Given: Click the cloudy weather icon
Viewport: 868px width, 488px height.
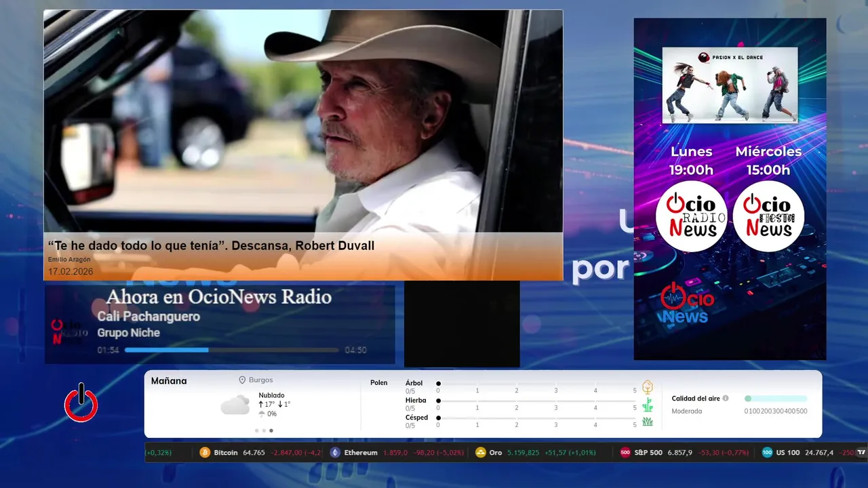Looking at the screenshot, I should (235, 405).
